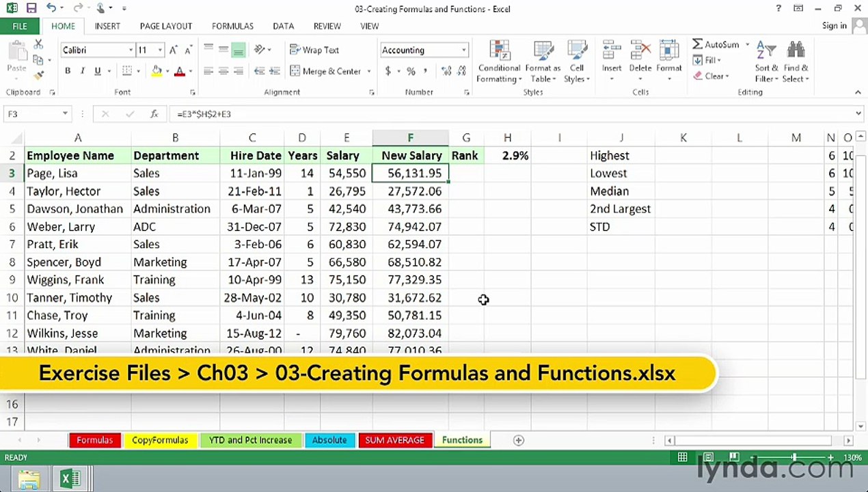
Task: Select column F header
Action: tap(410, 138)
